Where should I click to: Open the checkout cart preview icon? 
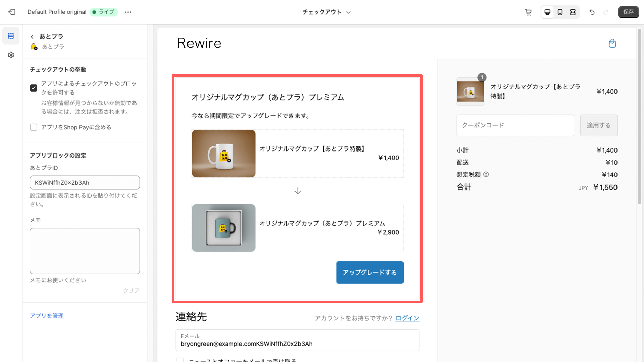coord(528,12)
